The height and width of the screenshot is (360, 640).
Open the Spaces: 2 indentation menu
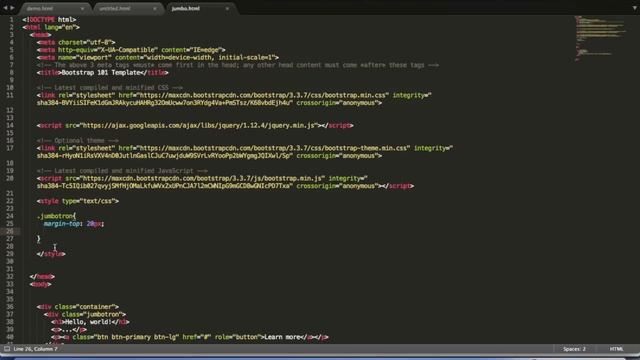[574, 349]
